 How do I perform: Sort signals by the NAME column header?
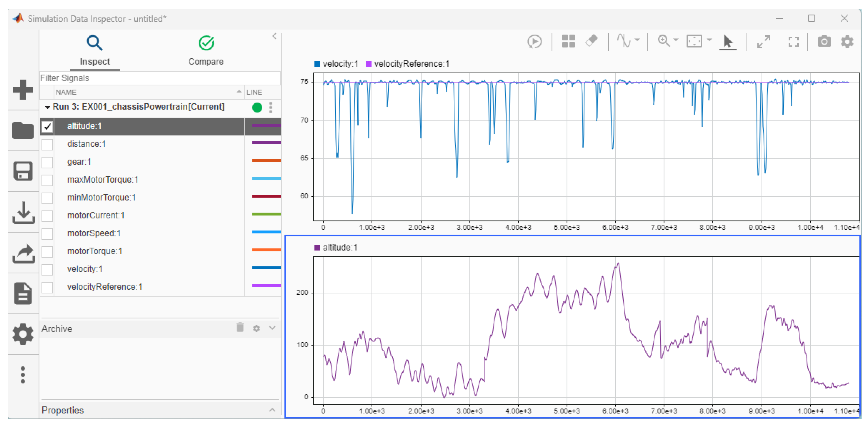(66, 92)
